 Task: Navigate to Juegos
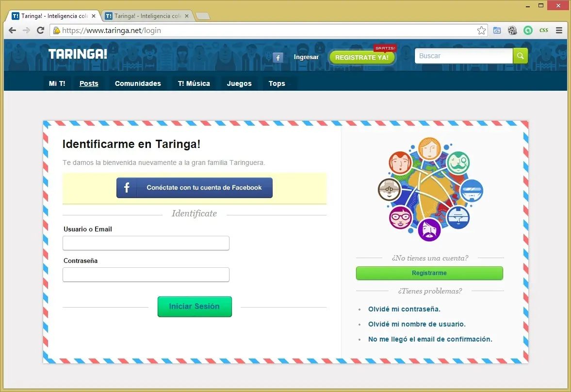click(x=239, y=83)
